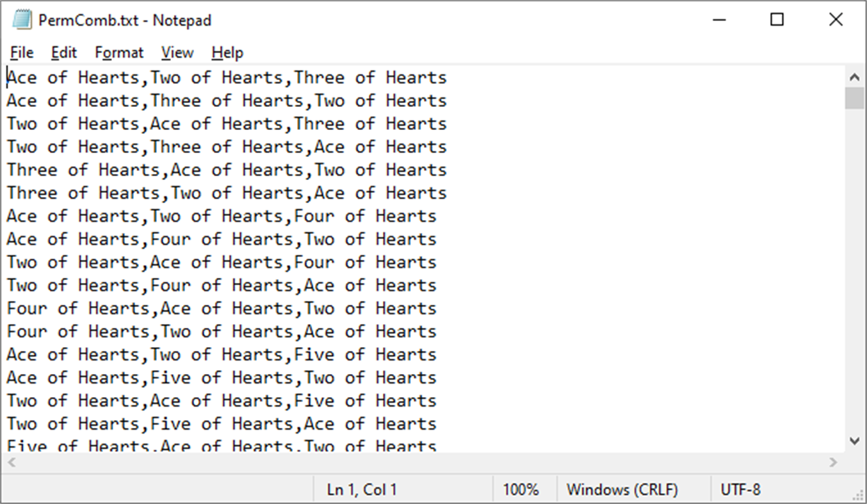Click the 100% zoom level in status bar
Screen dimensions: 867x504
pos(521,490)
